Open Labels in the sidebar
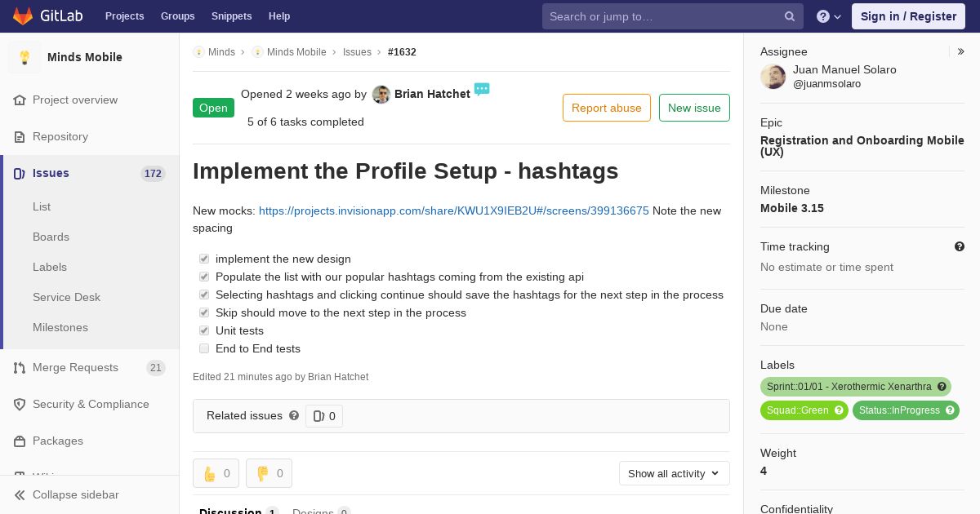The height and width of the screenshot is (514, 980). click(50, 267)
